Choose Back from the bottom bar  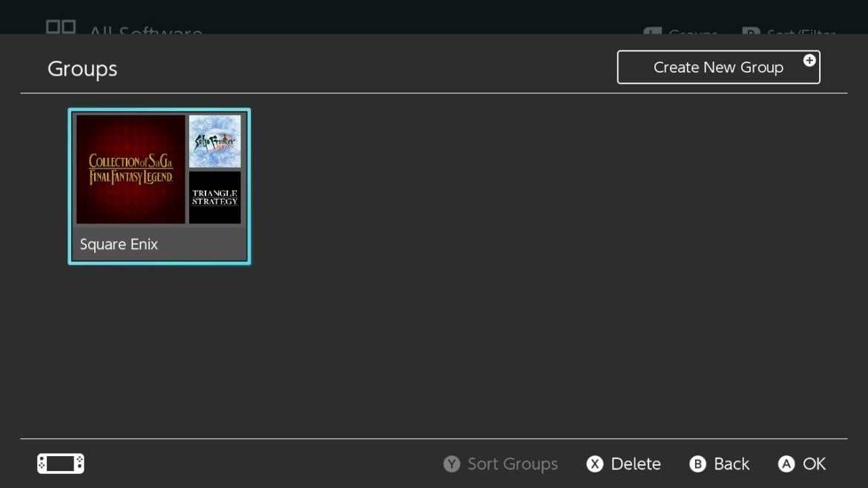click(x=731, y=464)
